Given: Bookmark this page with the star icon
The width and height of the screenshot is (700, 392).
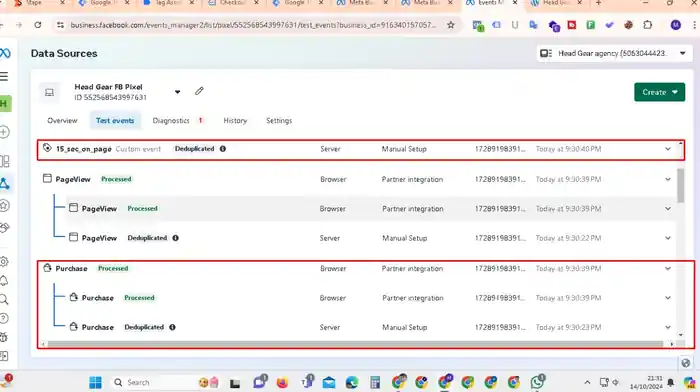Looking at the screenshot, I should tap(451, 25).
